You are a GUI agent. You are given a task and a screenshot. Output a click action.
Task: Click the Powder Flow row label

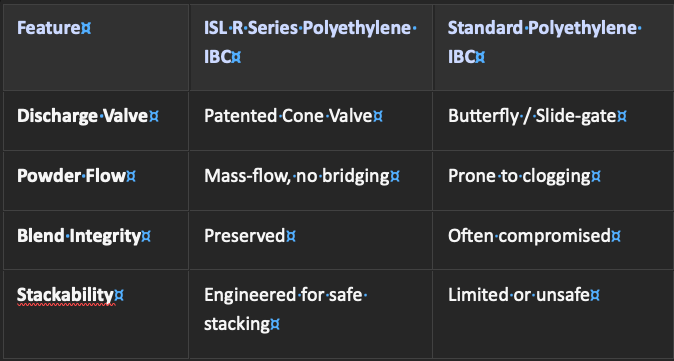96,180
